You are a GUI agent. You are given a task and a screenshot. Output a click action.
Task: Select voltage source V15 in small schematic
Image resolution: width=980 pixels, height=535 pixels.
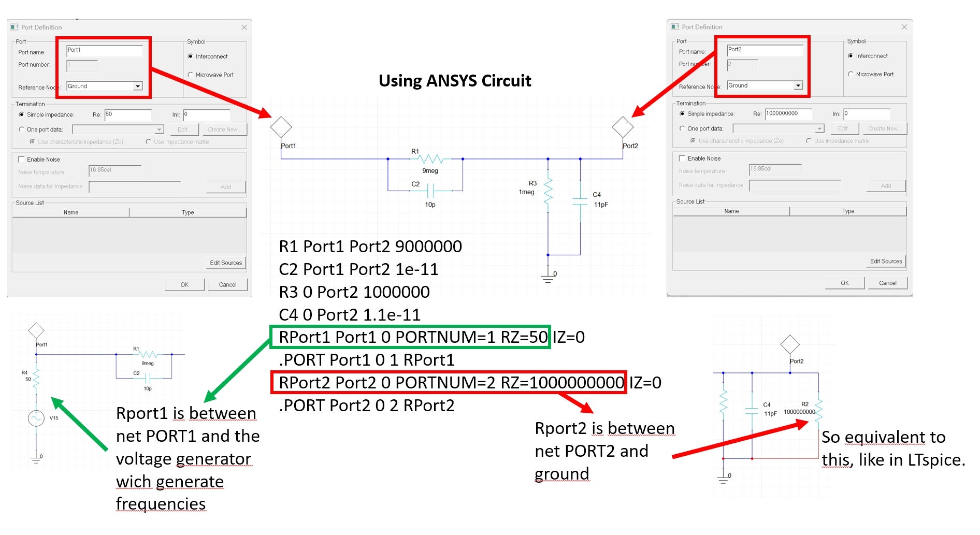tap(36, 418)
